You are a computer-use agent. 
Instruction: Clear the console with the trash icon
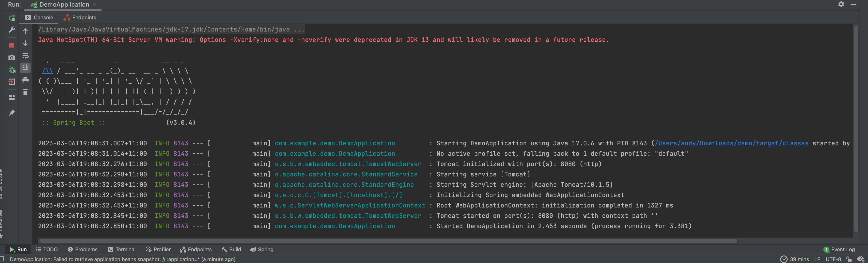pos(25,92)
